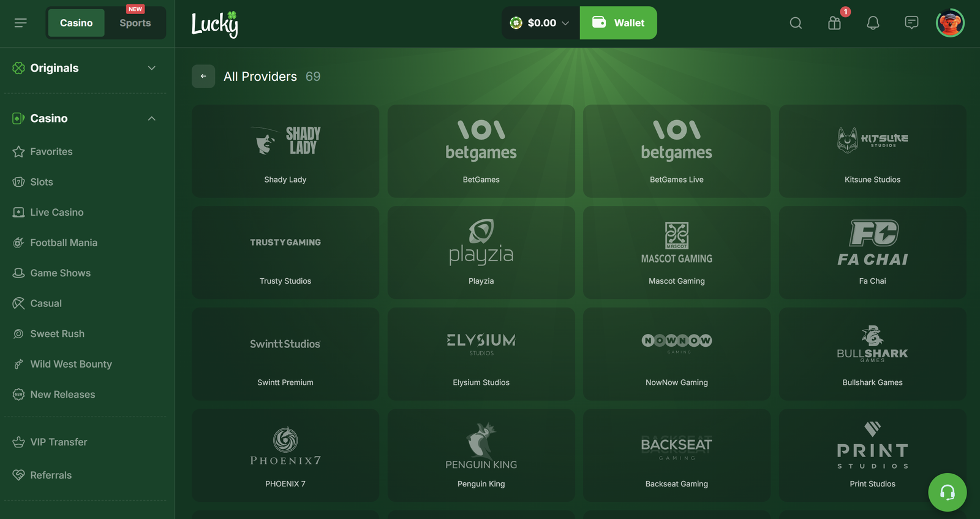The image size is (980, 519).
Task: Expand the Originals section chevron
Action: (152, 68)
